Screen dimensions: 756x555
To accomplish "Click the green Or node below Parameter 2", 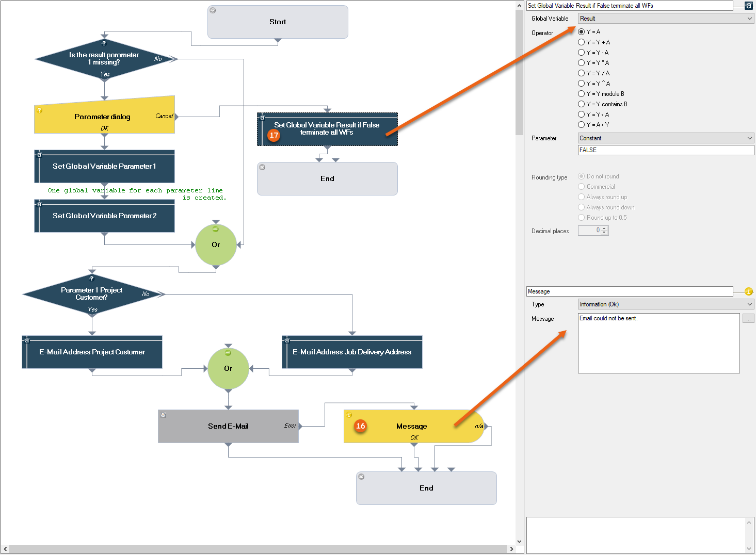I will (216, 244).
